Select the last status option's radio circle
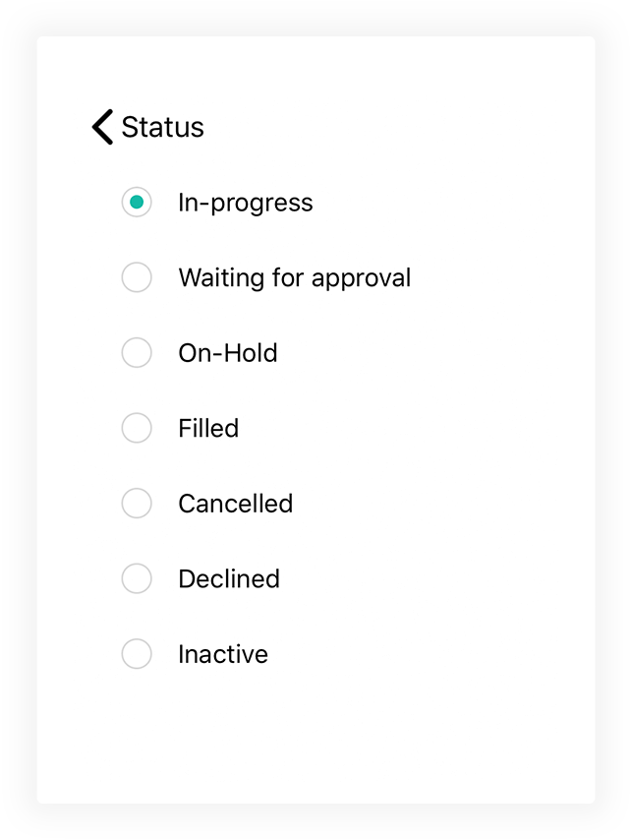This screenshot has height=840, width=632. point(137,654)
